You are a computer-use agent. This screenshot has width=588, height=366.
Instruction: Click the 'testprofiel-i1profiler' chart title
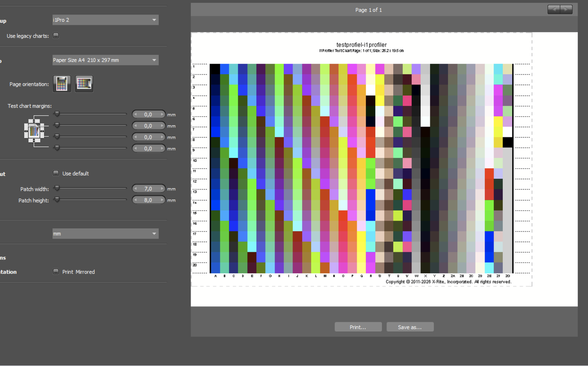[362, 45]
